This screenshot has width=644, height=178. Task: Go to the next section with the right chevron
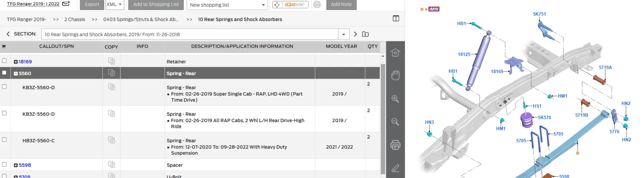[x=356, y=34]
